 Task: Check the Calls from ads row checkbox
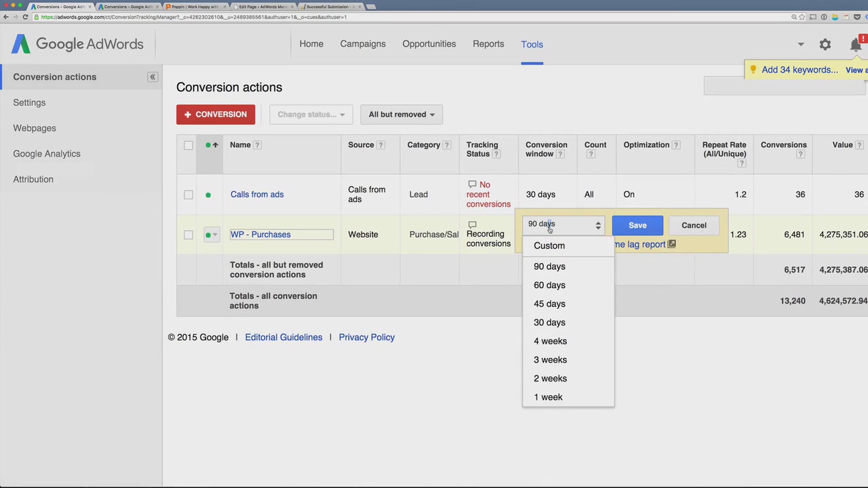189,195
